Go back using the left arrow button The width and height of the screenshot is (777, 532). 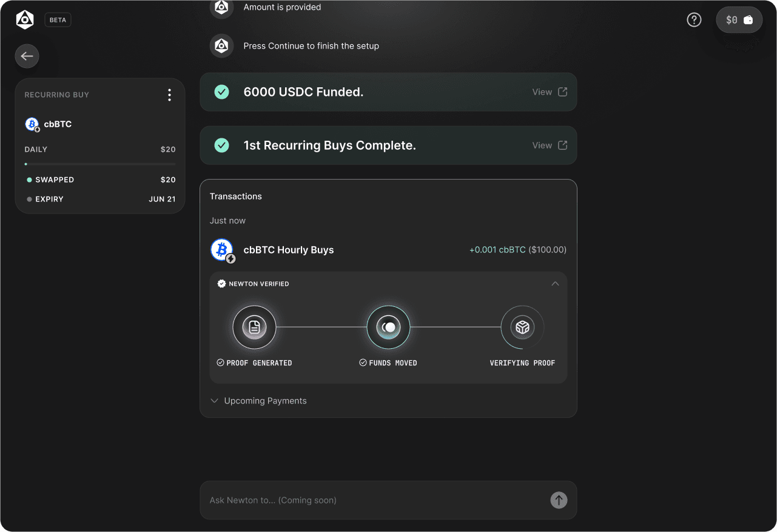point(27,56)
